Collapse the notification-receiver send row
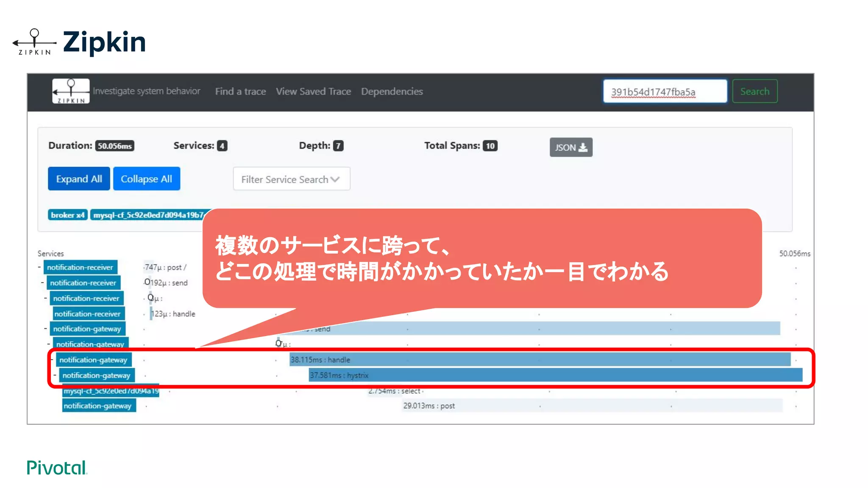 coord(42,282)
